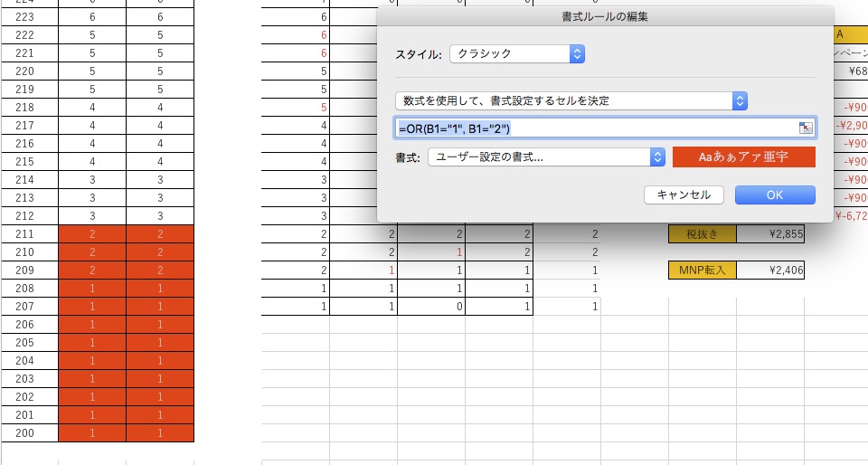
Task: Select the cell showing ¥2,406
Action: point(770,270)
